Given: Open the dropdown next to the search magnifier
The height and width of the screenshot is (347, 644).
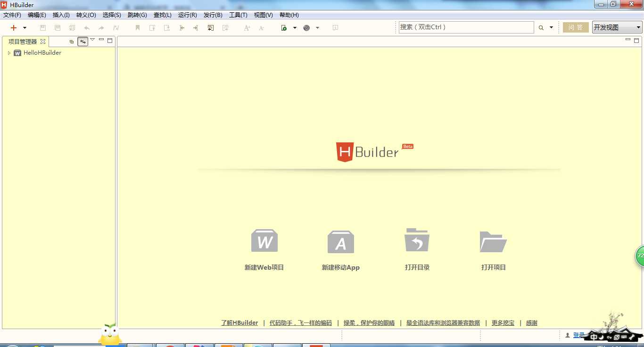Looking at the screenshot, I should point(551,28).
